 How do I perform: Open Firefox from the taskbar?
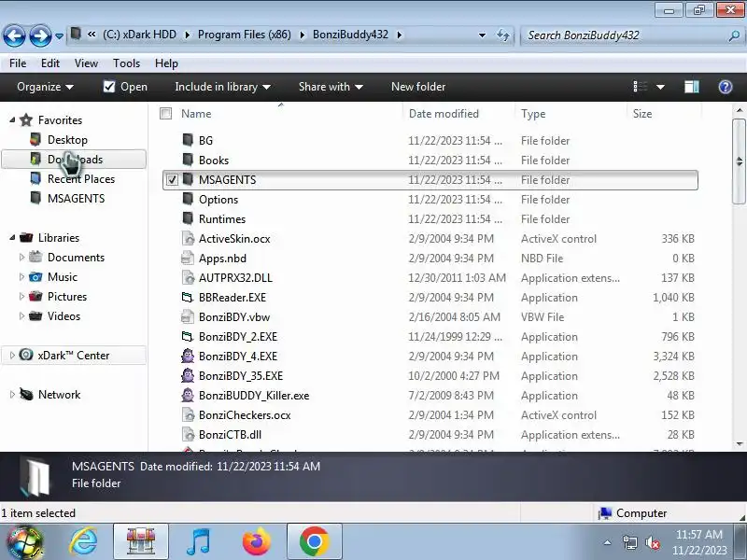point(256,541)
